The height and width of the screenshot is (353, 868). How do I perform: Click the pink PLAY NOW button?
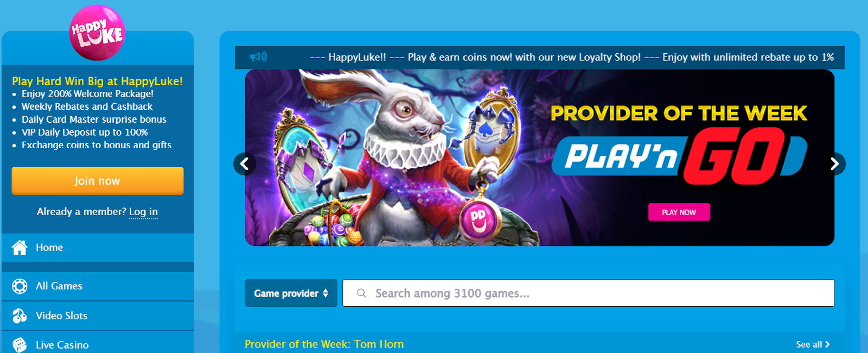click(x=679, y=212)
